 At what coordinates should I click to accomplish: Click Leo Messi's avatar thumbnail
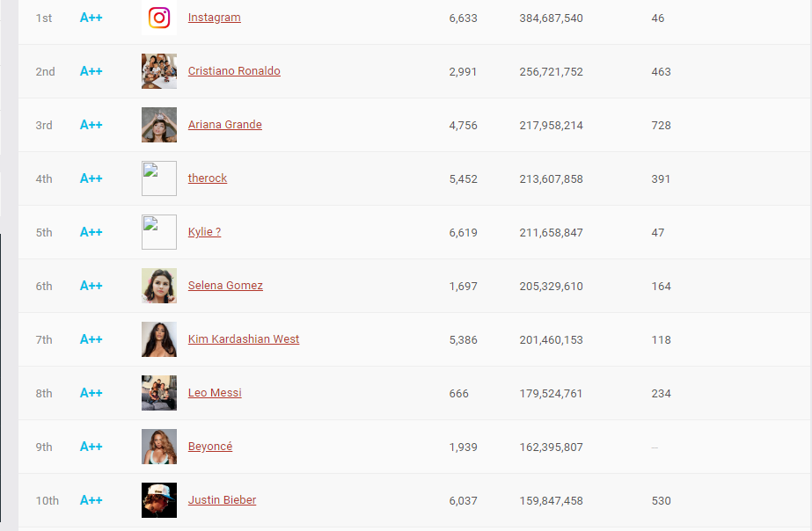click(x=159, y=393)
